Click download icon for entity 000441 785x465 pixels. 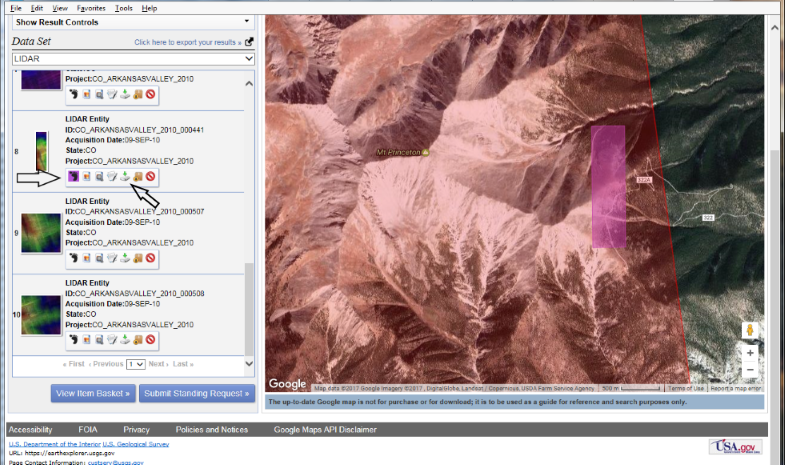(x=124, y=177)
